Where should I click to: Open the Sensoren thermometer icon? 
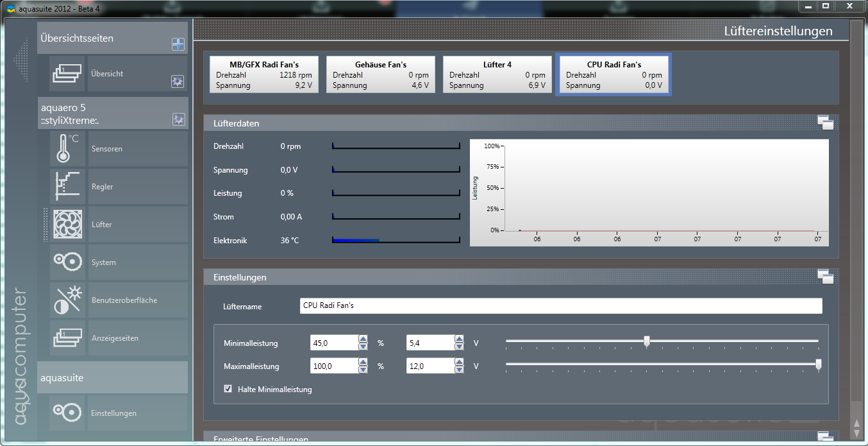pyautogui.click(x=67, y=149)
